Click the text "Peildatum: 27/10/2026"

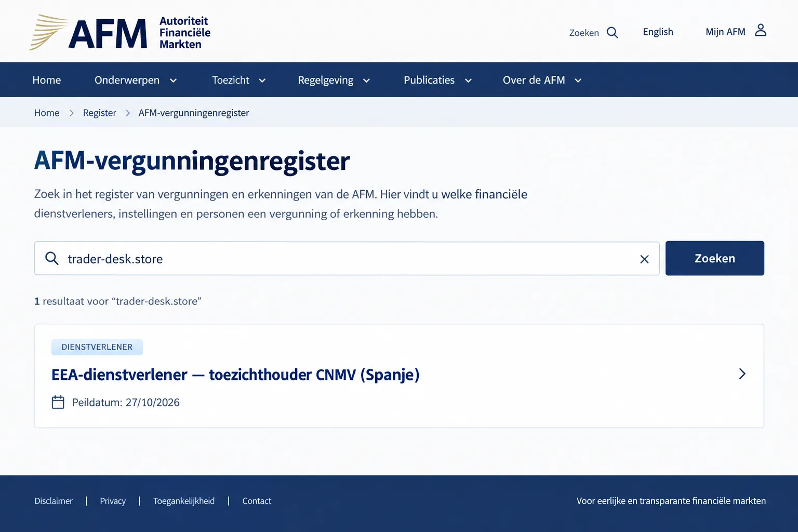click(x=126, y=403)
